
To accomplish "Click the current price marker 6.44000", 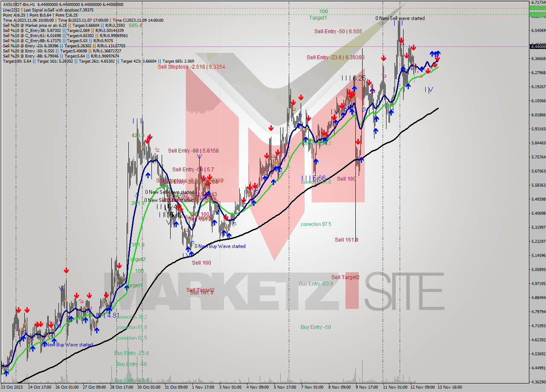I will (x=537, y=46).
